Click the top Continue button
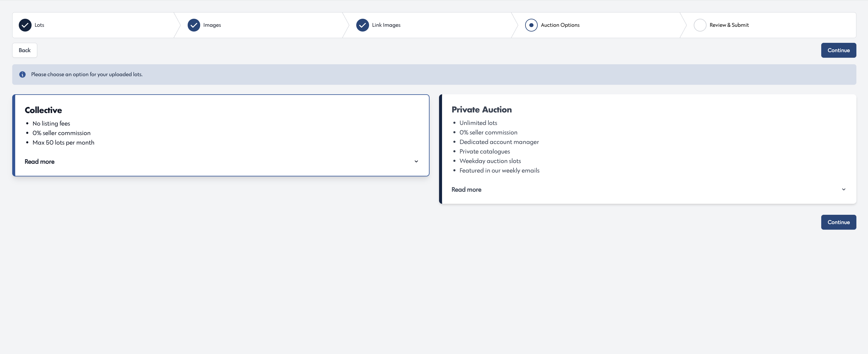This screenshot has height=354, width=868. click(x=838, y=50)
